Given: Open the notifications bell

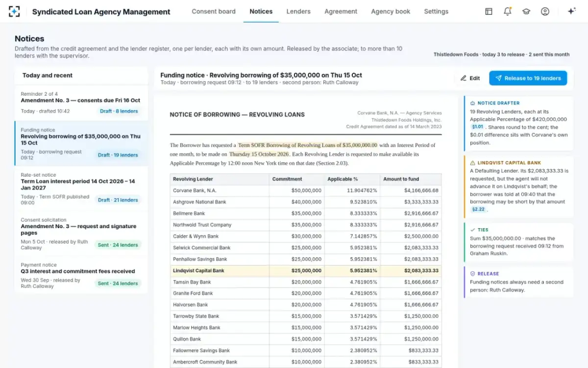Looking at the screenshot, I should 507,11.
